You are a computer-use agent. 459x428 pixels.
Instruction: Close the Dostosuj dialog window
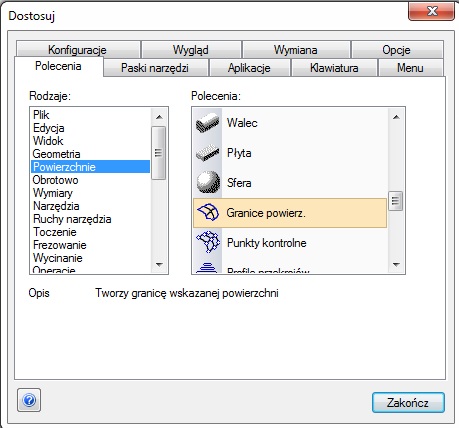[x=431, y=11]
